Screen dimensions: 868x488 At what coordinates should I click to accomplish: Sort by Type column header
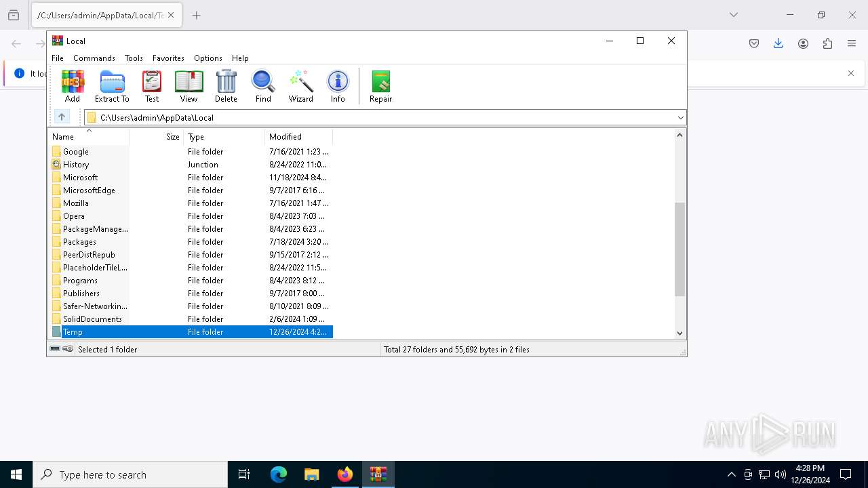point(224,136)
